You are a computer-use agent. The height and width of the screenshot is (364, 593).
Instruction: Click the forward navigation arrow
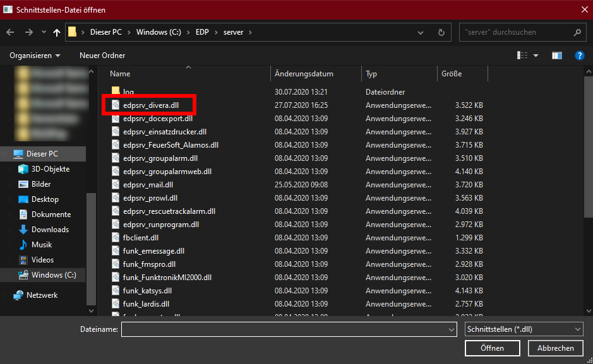29,32
